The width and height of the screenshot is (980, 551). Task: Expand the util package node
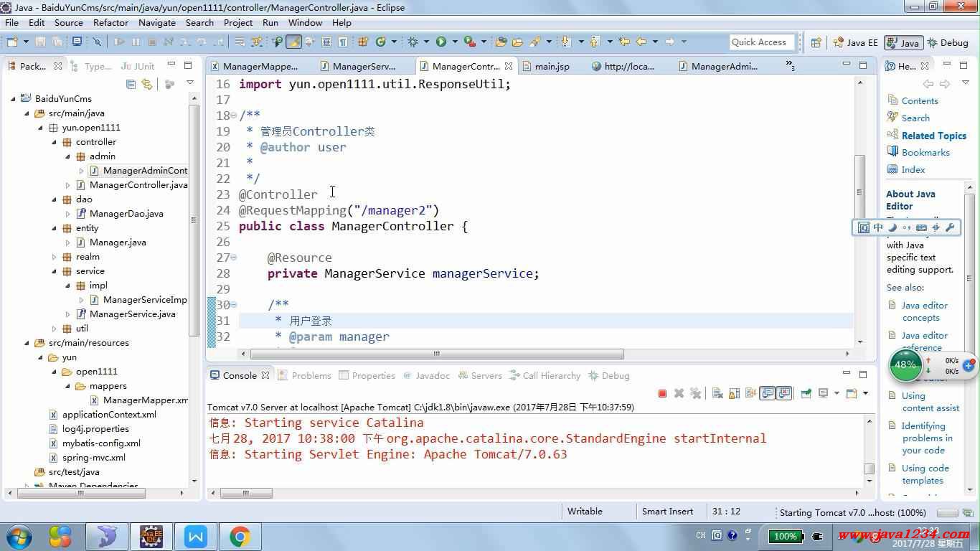coord(54,329)
